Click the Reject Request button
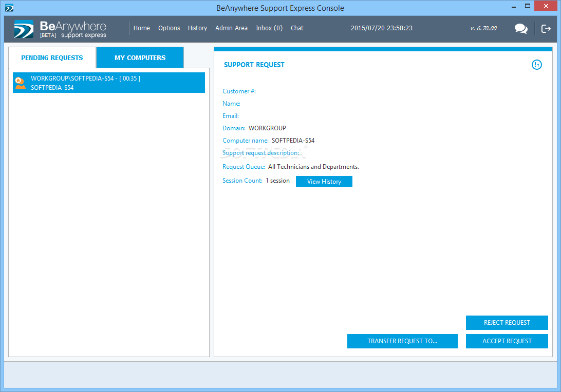 (507, 322)
